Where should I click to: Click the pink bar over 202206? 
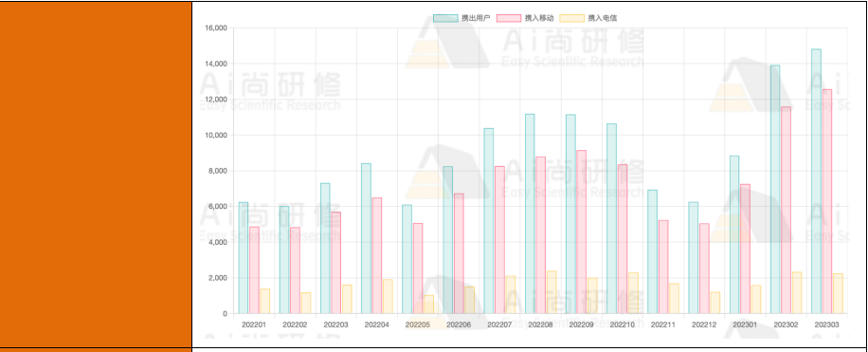coord(459,254)
